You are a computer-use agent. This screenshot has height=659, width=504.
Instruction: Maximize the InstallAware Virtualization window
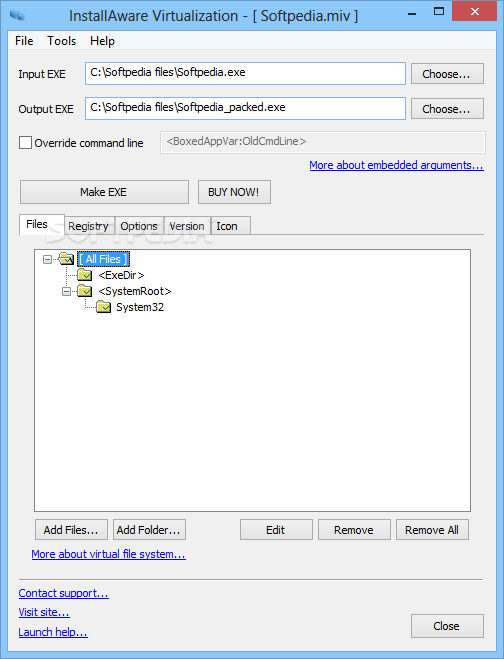[x=439, y=13]
